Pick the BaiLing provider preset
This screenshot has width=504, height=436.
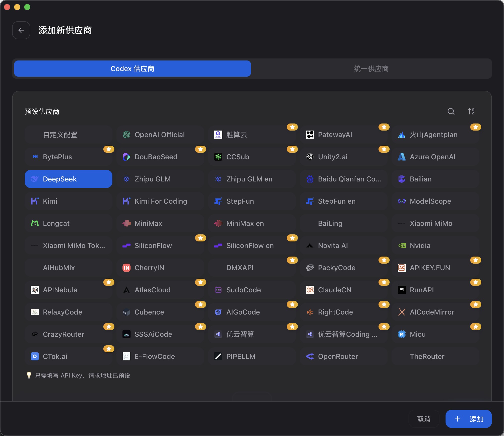click(344, 223)
